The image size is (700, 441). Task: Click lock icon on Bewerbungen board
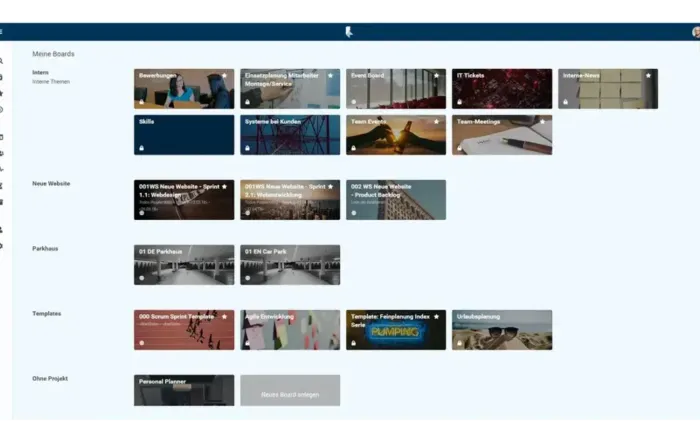point(142,102)
